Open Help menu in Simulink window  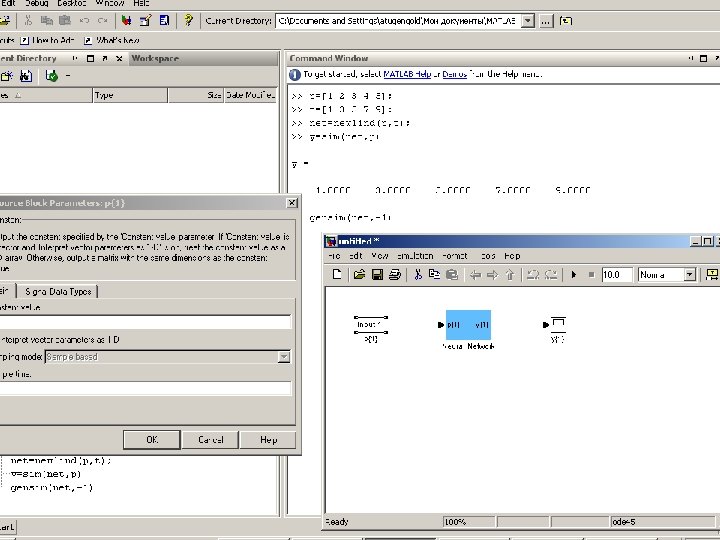(512, 256)
